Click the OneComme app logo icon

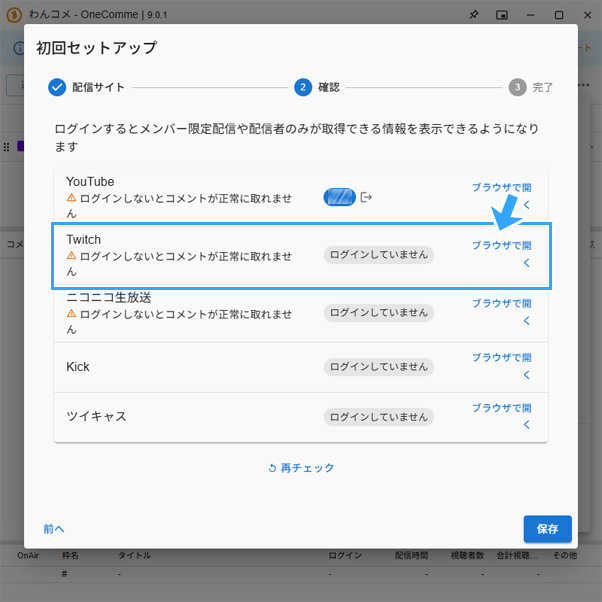pos(14,15)
